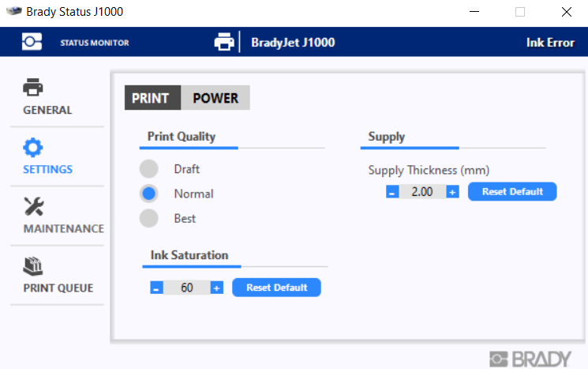
Task: Open the Print Queue stack icon
Action: [33, 266]
